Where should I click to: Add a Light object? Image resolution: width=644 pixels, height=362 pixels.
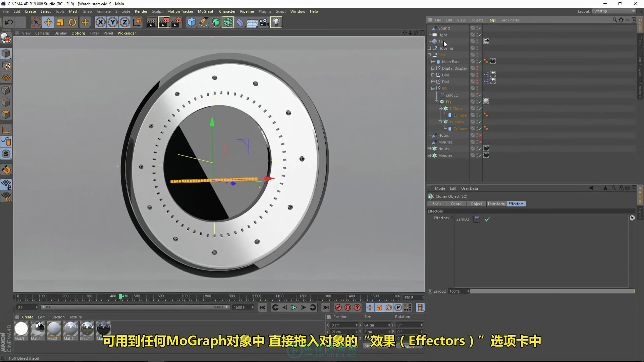276,22
